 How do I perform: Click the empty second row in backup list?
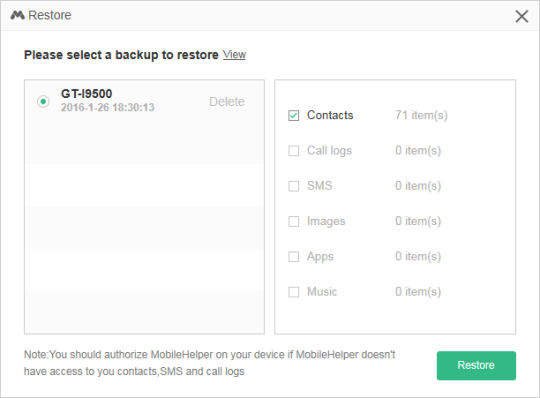[x=144, y=185]
